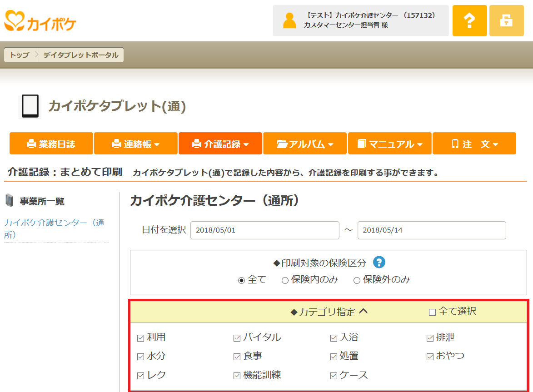Uncheck the 食事 checkbox
Screen dimensions: 533x392
[237, 357]
